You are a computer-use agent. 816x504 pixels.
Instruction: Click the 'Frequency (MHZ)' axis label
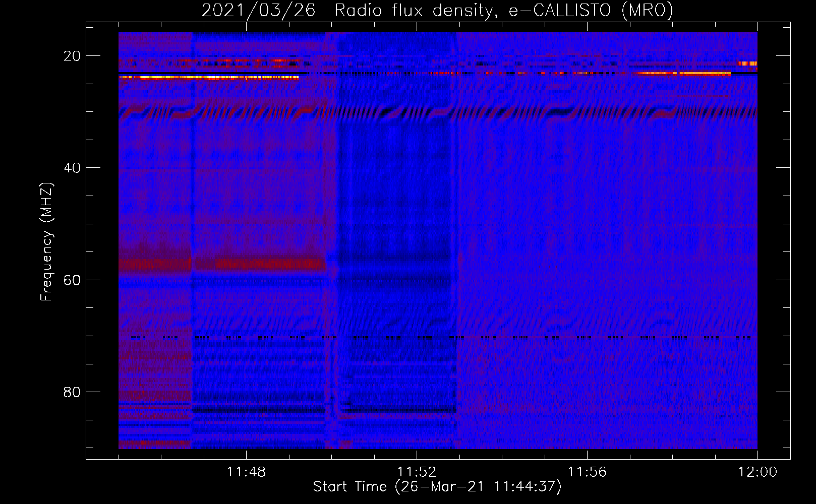pyautogui.click(x=46, y=241)
